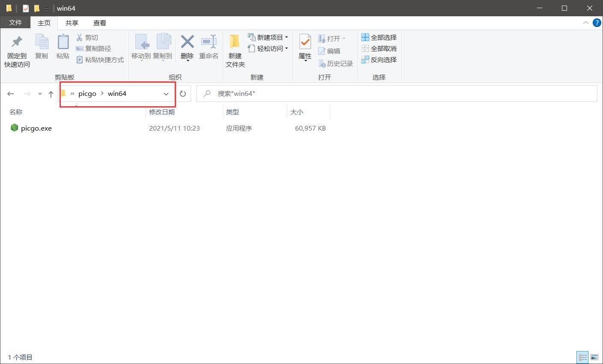Screen dimensions: 603x364
Task: Open the Help question mark icon
Action: 597,23
